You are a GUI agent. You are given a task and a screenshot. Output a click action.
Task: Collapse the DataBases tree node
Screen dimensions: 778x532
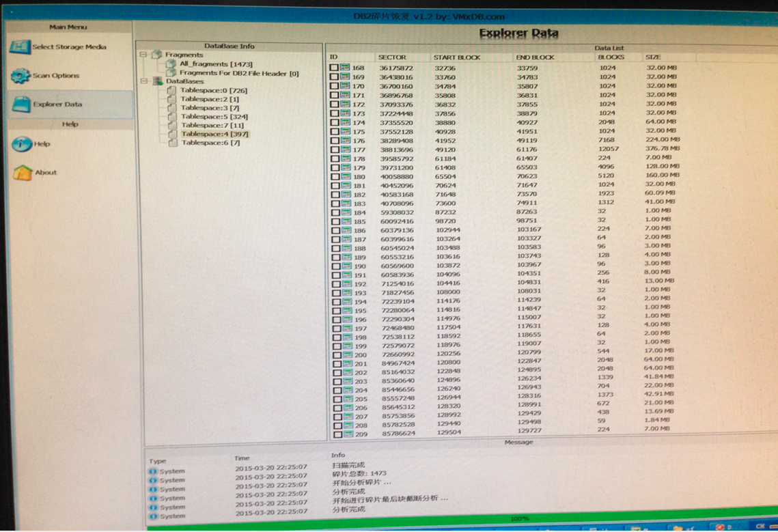pos(144,81)
